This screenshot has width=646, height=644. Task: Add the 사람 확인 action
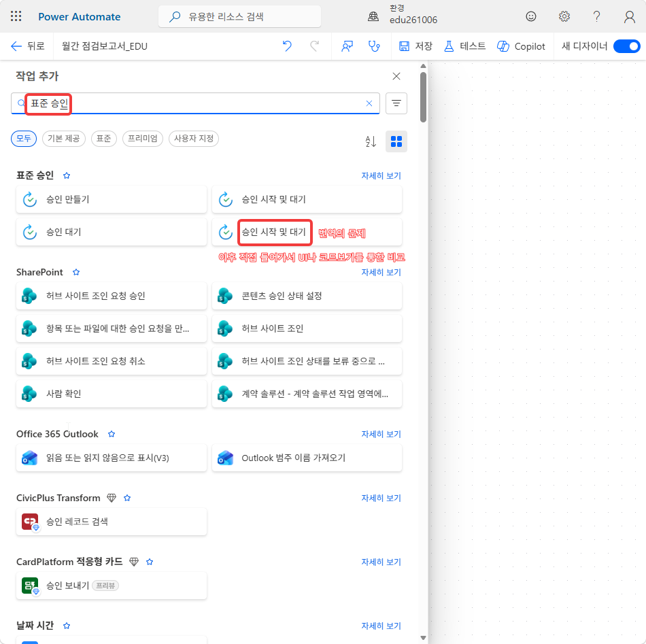click(112, 394)
